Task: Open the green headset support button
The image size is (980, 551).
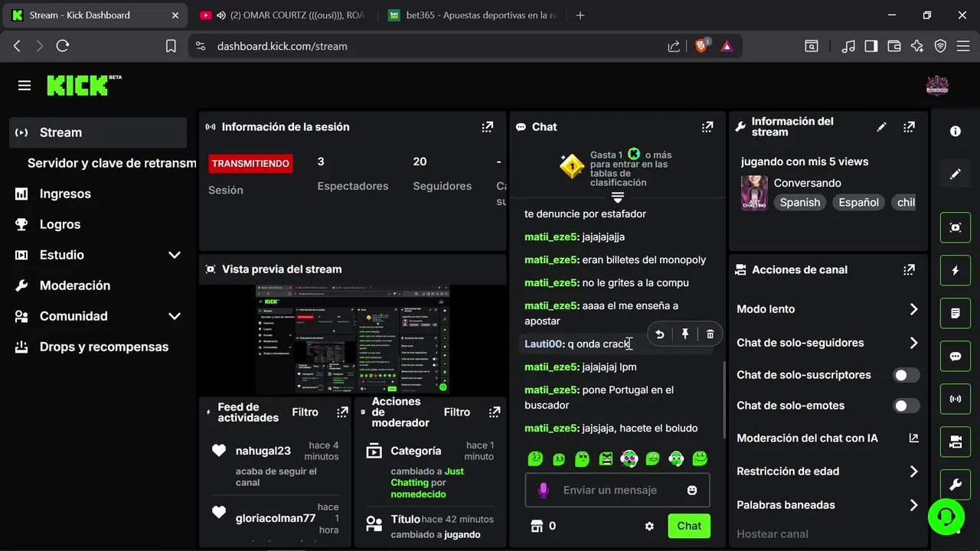Action: [946, 517]
